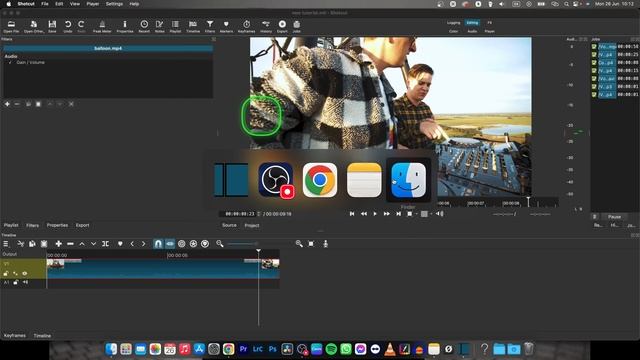The width and height of the screenshot is (640, 360).
Task: Click the Export icon in main toolbar
Action: tap(282, 27)
